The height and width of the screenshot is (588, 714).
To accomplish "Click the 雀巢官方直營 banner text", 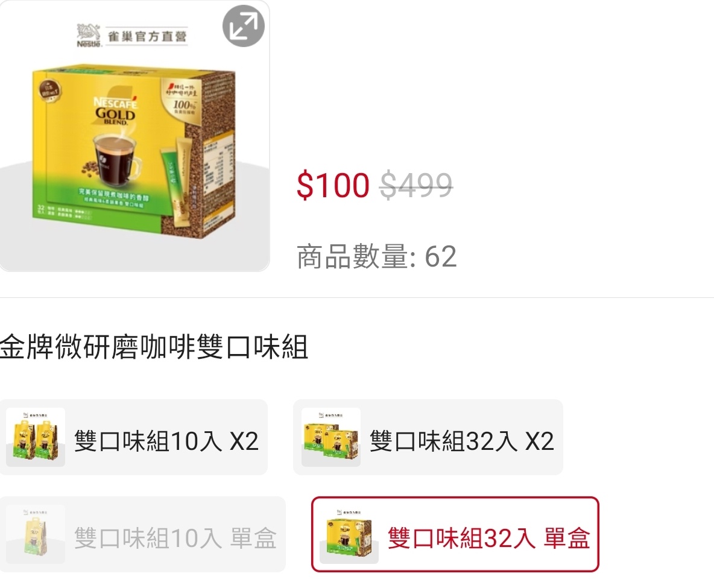I will tap(147, 36).
